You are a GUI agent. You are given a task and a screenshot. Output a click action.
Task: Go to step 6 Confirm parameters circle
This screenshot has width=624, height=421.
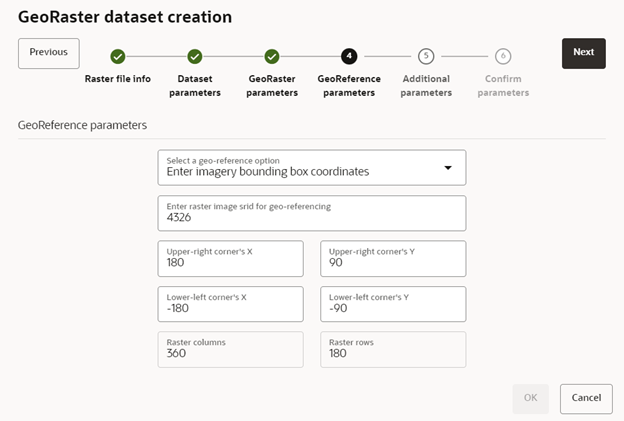click(503, 56)
